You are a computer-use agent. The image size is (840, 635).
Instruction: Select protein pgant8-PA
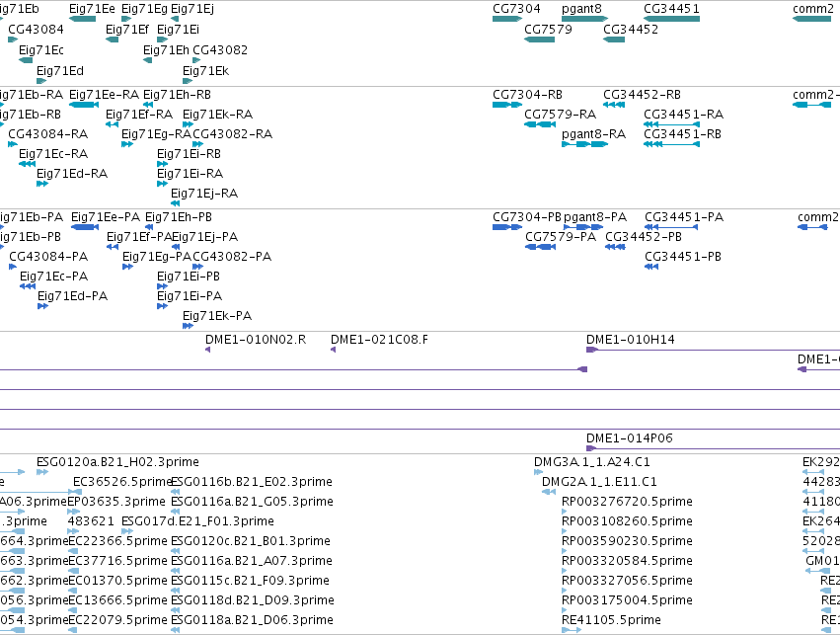click(595, 217)
